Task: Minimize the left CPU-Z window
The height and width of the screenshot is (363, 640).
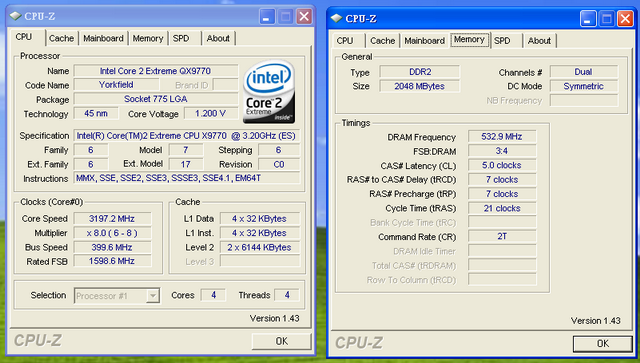Action: (267, 17)
